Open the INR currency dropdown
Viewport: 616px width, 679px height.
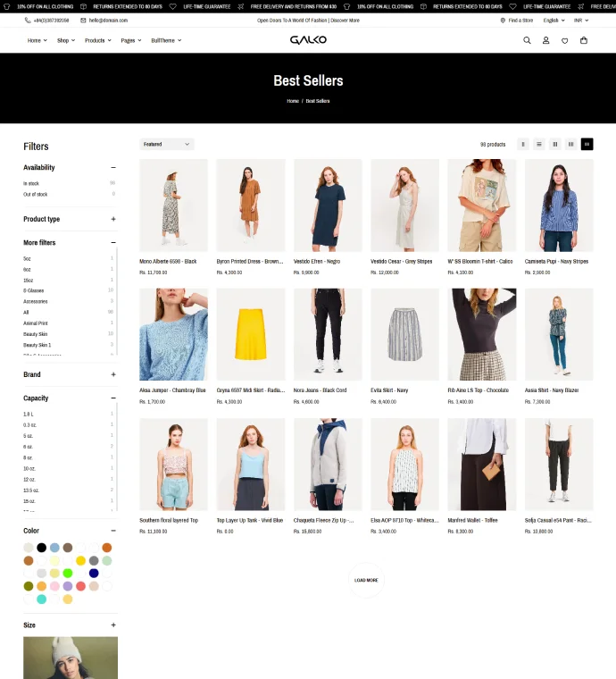click(x=581, y=21)
